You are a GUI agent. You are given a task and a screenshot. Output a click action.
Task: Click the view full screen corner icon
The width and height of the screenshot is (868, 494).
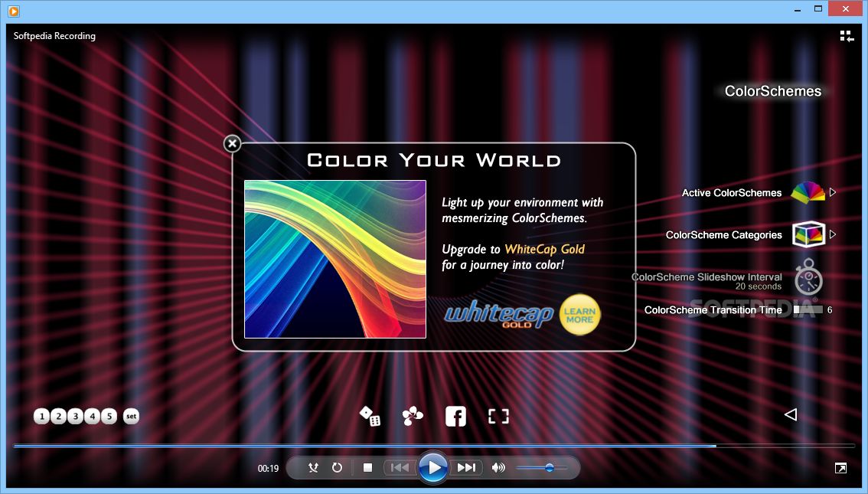click(841, 469)
